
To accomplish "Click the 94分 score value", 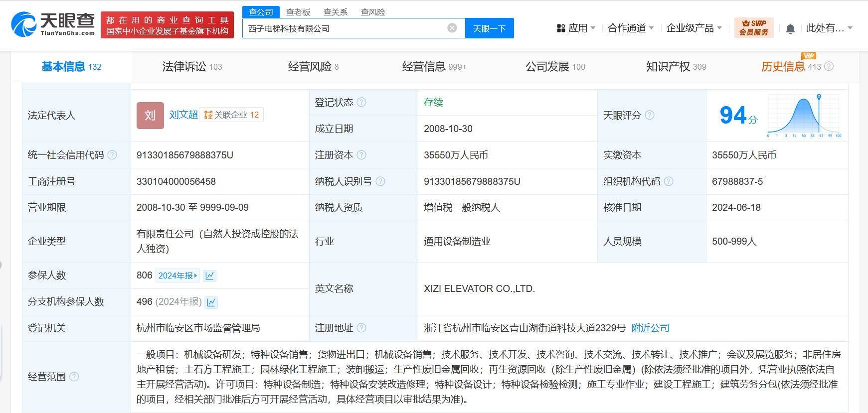I will [738, 115].
